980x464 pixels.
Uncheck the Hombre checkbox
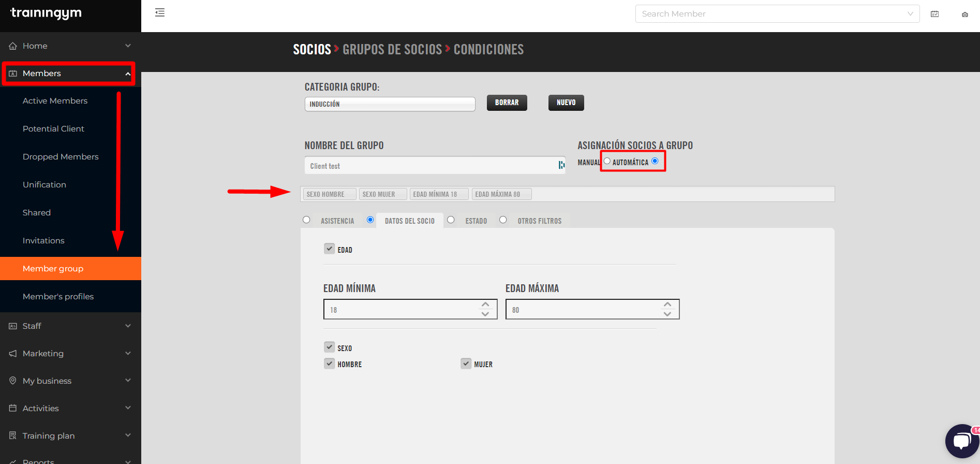pos(329,364)
